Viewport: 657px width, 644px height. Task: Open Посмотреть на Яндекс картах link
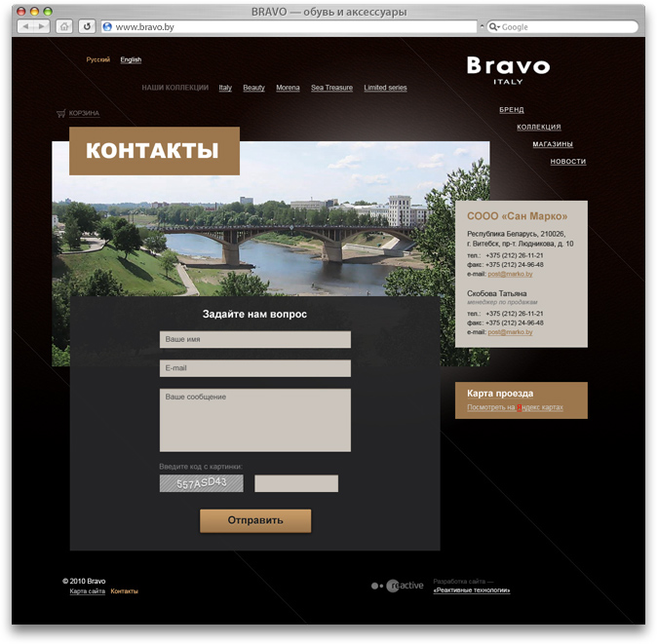(x=515, y=407)
